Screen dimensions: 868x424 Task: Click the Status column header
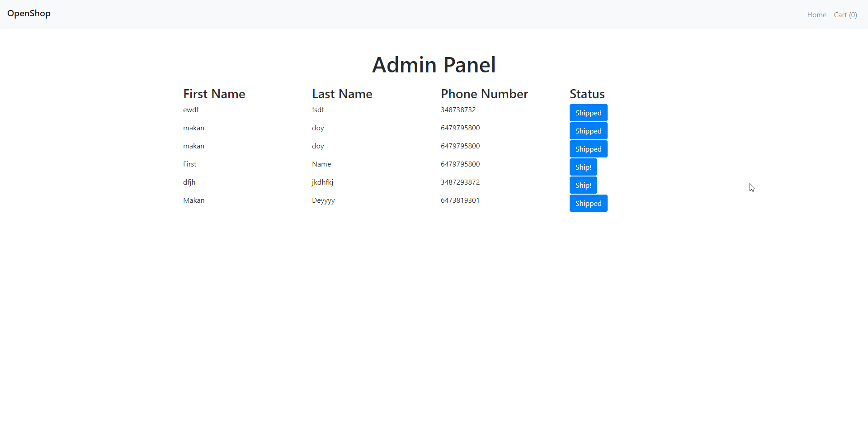coord(587,94)
